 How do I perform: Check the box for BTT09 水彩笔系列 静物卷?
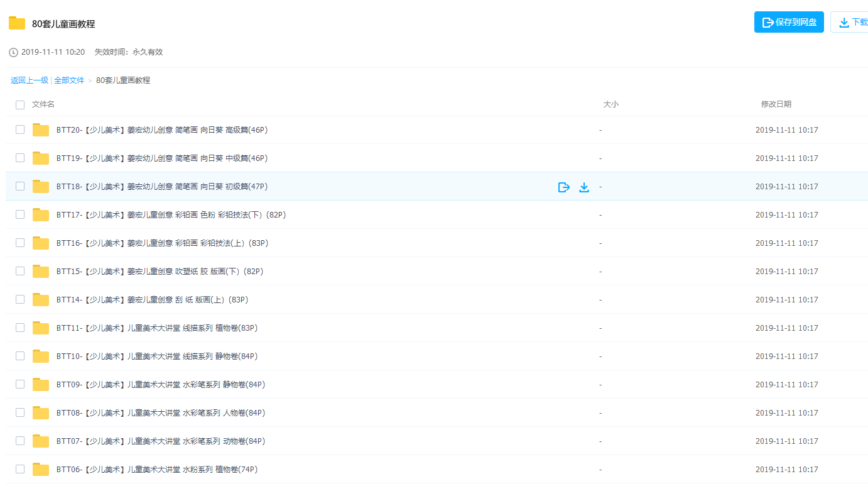[x=20, y=384]
